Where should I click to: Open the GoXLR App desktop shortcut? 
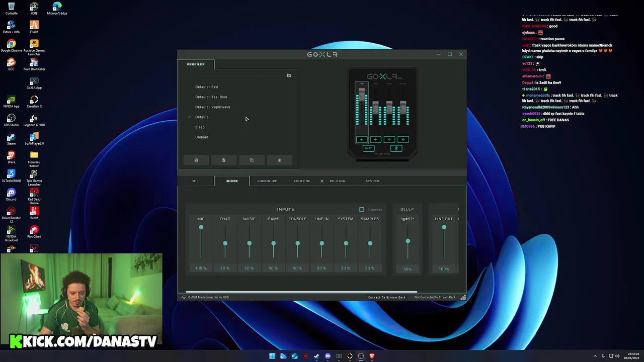[x=34, y=82]
